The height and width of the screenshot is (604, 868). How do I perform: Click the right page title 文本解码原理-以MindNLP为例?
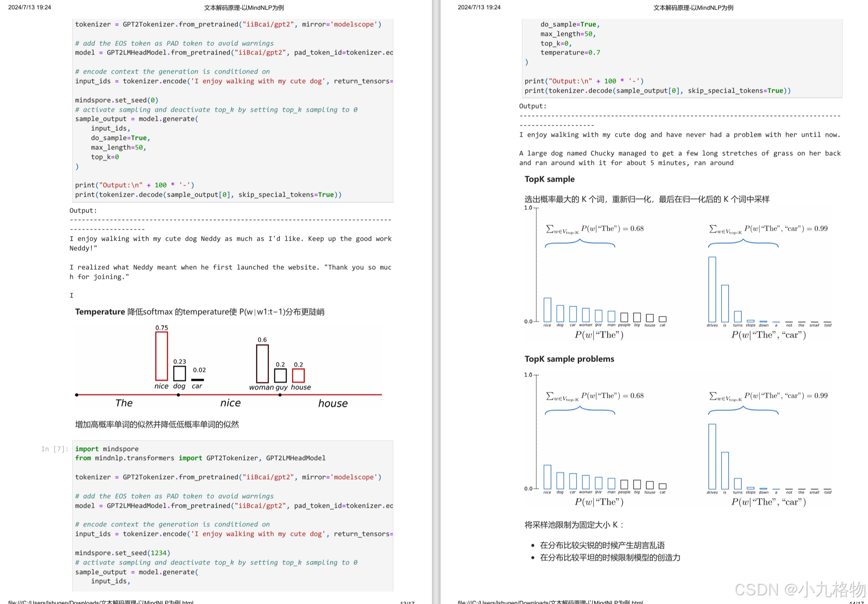(693, 8)
